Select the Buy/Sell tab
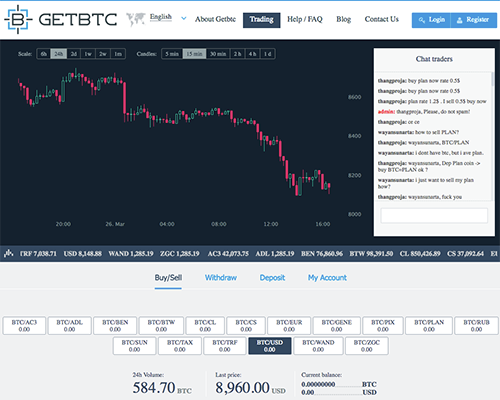This screenshot has height=400, width=500. tap(168, 278)
